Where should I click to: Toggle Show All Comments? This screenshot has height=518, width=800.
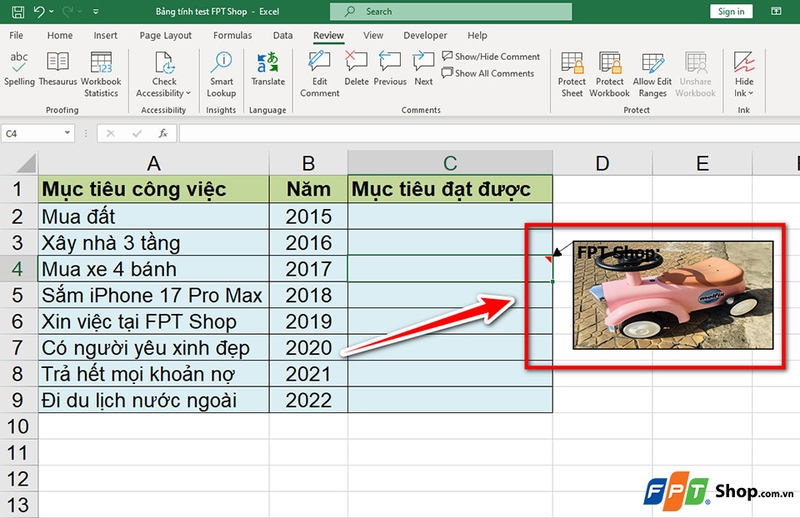[488, 73]
